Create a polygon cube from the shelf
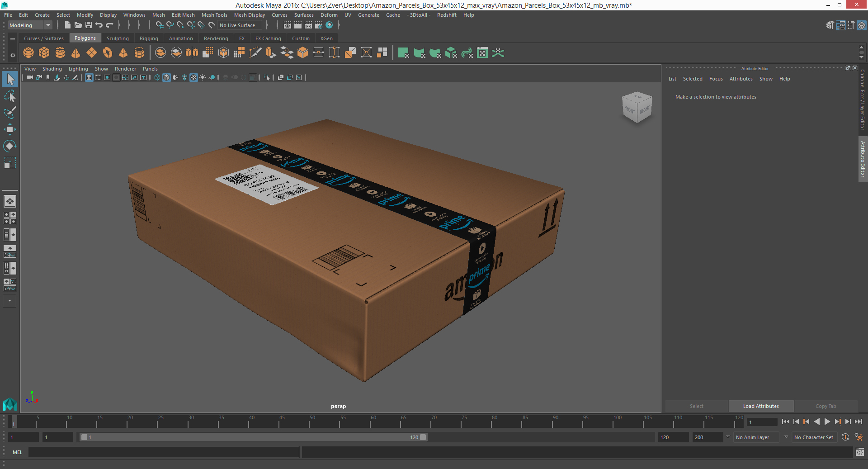 coord(44,53)
